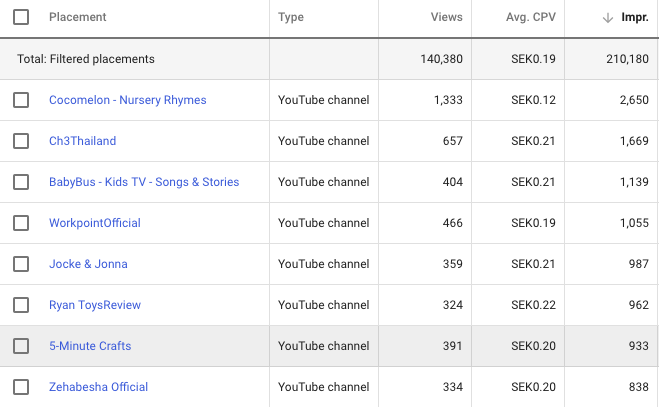Click BabyBus views cell 404
659x407 pixels.
pyautogui.click(x=453, y=182)
